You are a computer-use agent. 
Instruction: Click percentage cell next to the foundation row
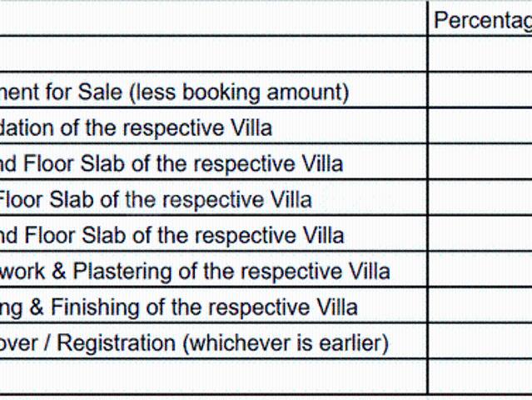click(480, 127)
